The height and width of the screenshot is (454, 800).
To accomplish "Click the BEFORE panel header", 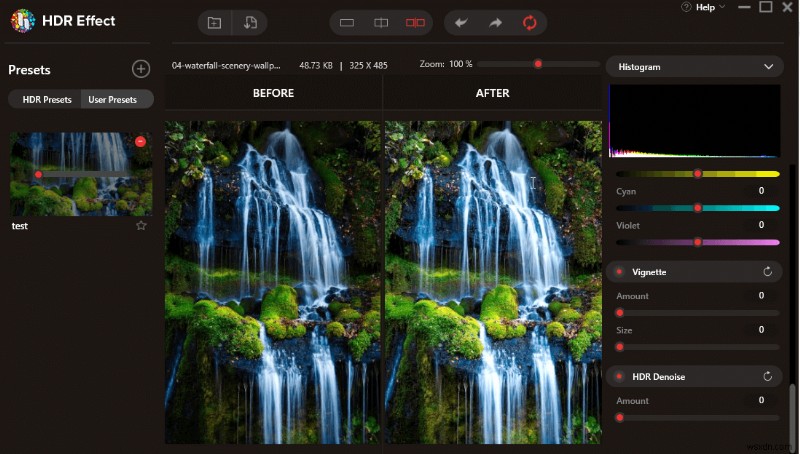I will pyautogui.click(x=273, y=93).
